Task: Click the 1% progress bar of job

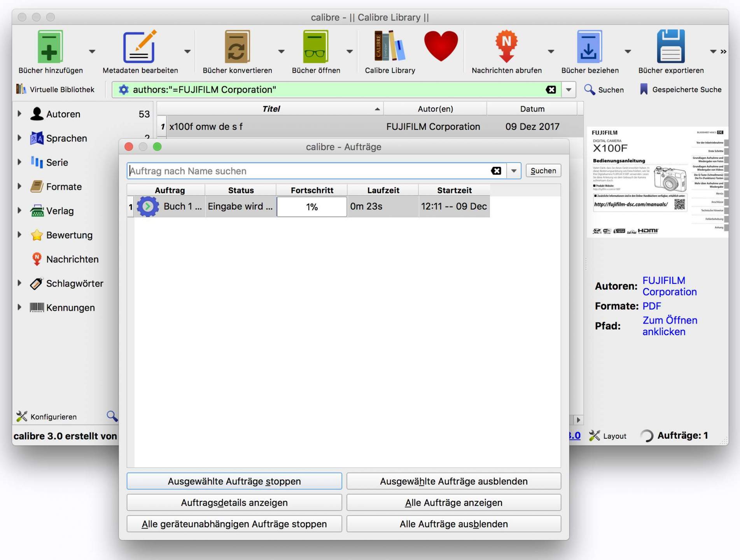Action: click(x=312, y=206)
